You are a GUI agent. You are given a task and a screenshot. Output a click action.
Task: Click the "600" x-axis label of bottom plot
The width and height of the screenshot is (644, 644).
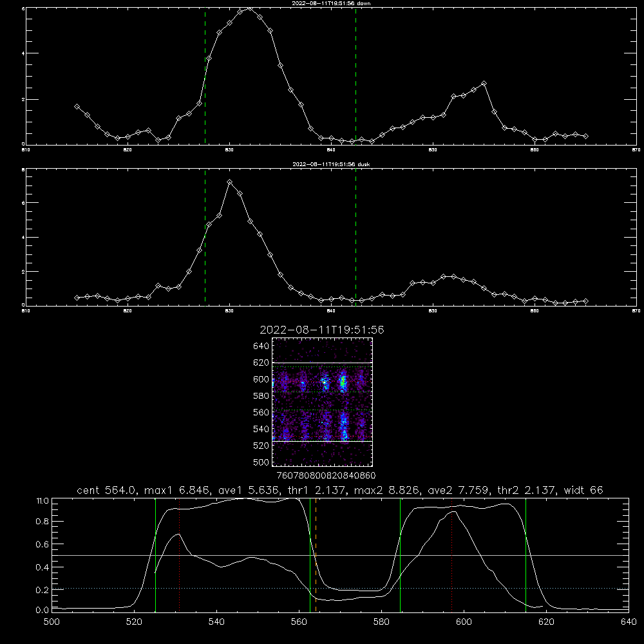click(464, 622)
